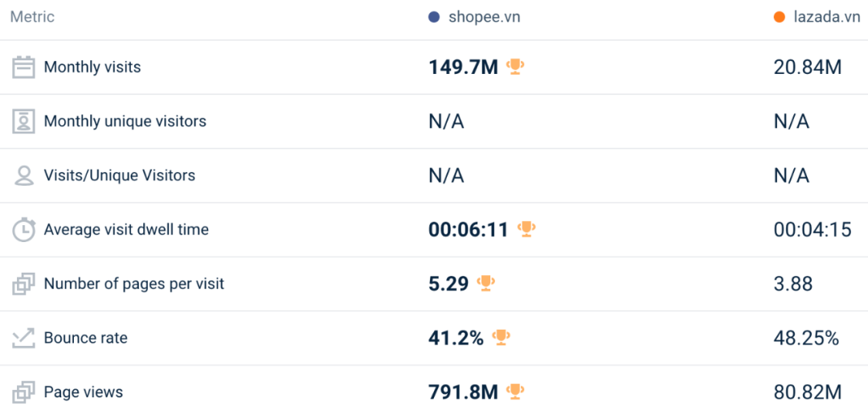Viewport: 868px width, 415px height.
Task: Click the portrait icon for Monthly unique visitors
Action: [x=23, y=121]
